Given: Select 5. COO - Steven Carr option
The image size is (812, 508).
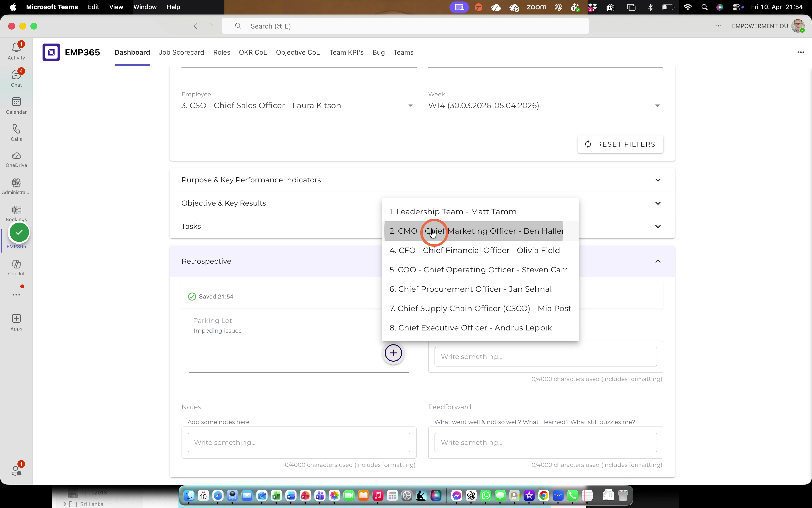Looking at the screenshot, I should coord(480,270).
